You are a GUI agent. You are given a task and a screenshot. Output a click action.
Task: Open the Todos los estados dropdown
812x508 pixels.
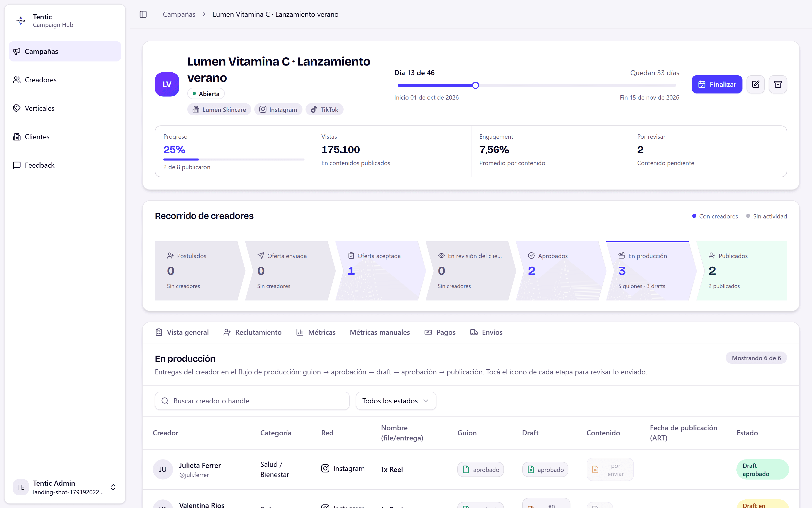click(396, 401)
